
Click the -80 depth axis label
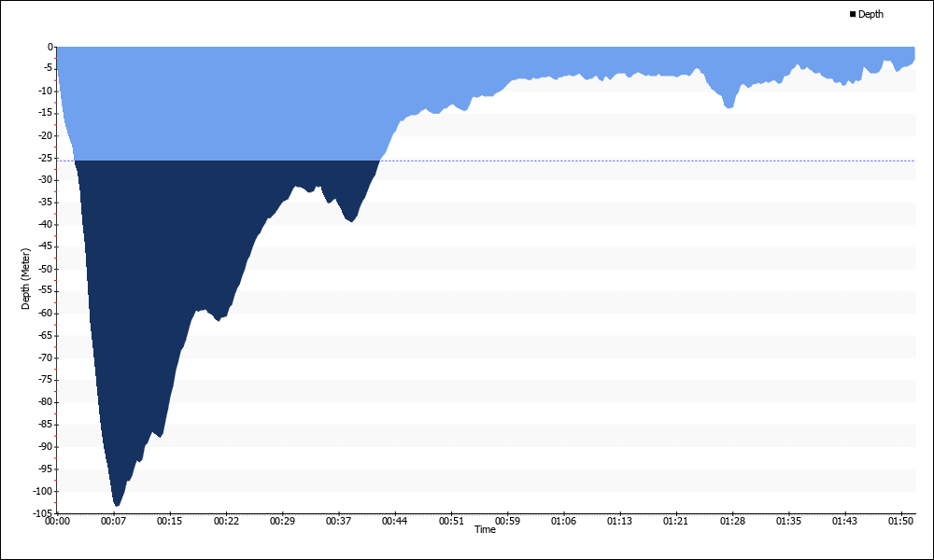(47, 402)
